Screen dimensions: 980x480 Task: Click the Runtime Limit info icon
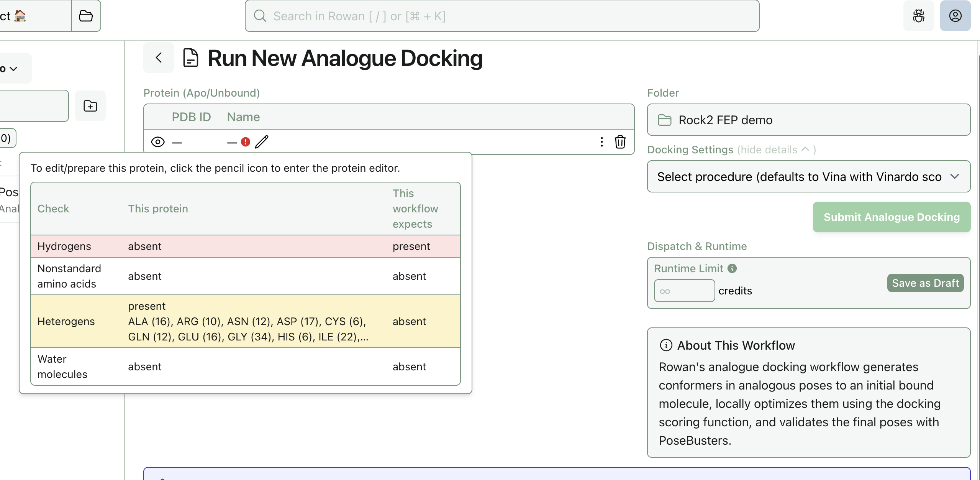coord(732,268)
